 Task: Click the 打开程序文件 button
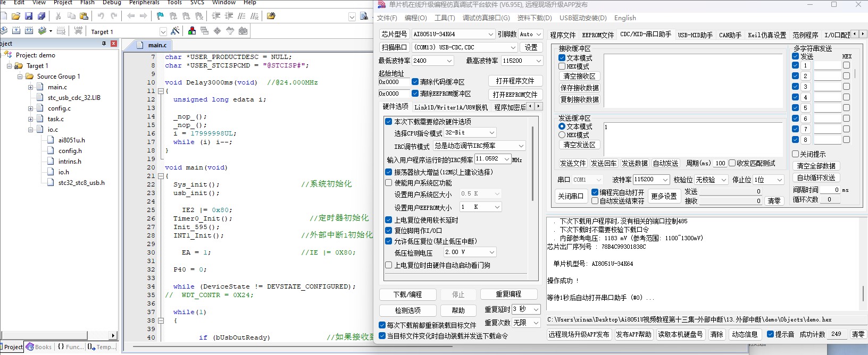pos(515,81)
